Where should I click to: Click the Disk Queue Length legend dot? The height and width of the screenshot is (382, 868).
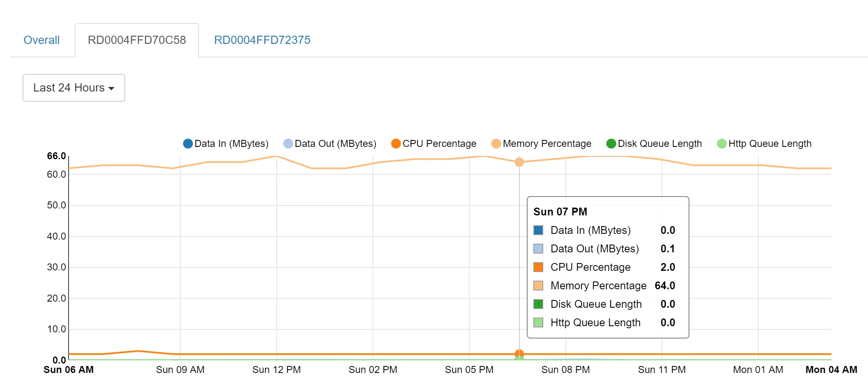(611, 144)
